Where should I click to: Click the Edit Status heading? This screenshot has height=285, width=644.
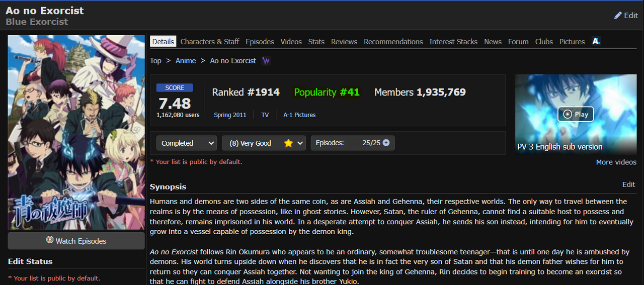click(30, 261)
